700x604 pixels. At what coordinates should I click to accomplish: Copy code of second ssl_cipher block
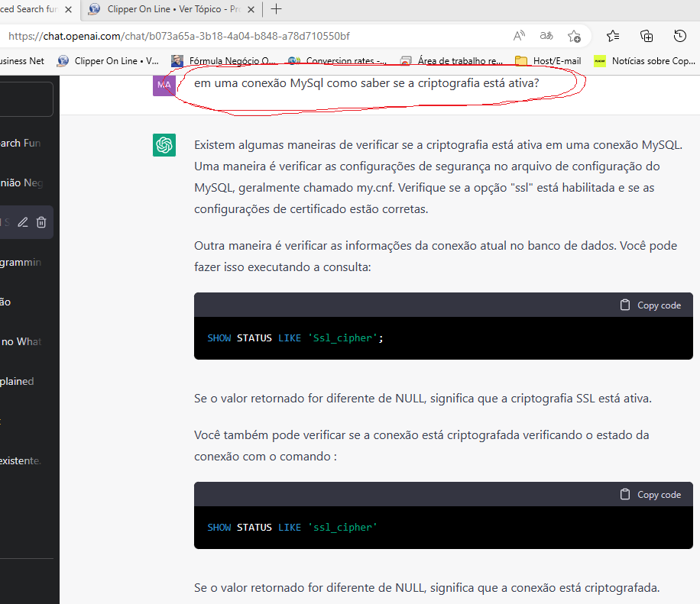point(650,494)
